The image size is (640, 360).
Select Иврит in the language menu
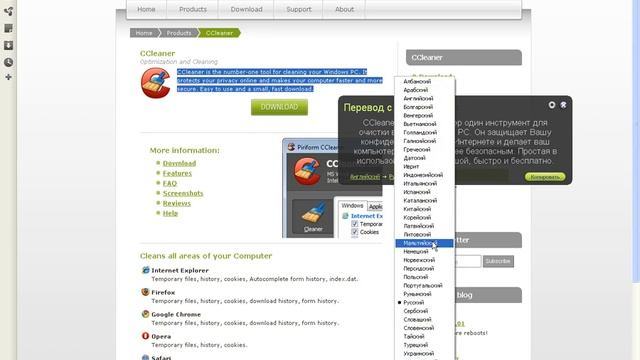pos(424,167)
